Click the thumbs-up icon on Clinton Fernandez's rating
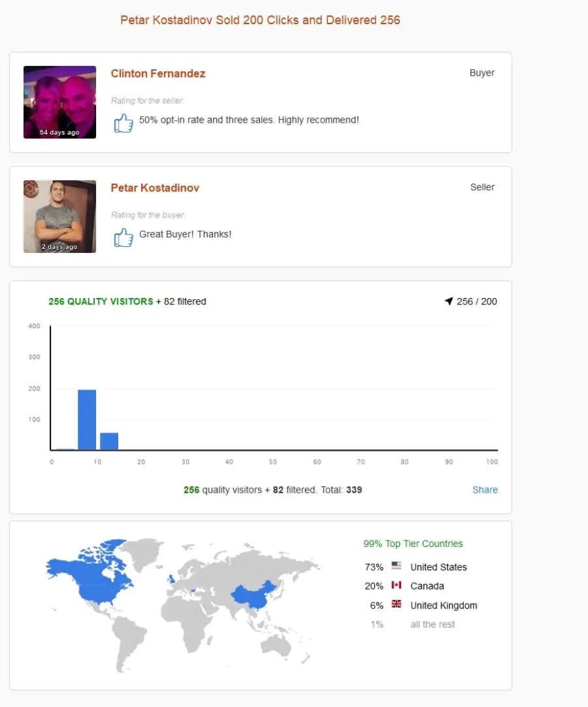 (123, 123)
